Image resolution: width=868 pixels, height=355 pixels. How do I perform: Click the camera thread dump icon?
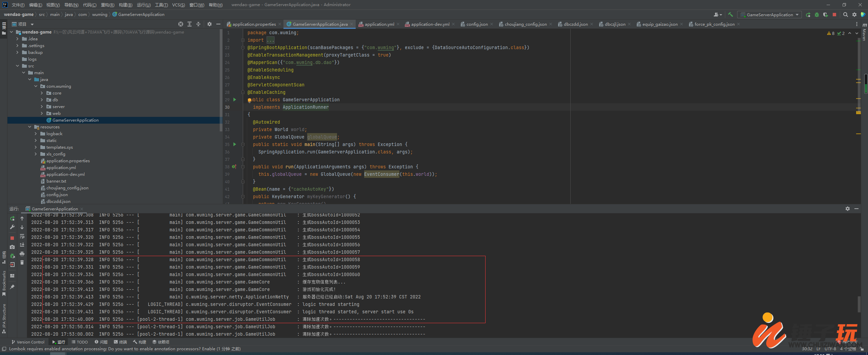[12, 247]
